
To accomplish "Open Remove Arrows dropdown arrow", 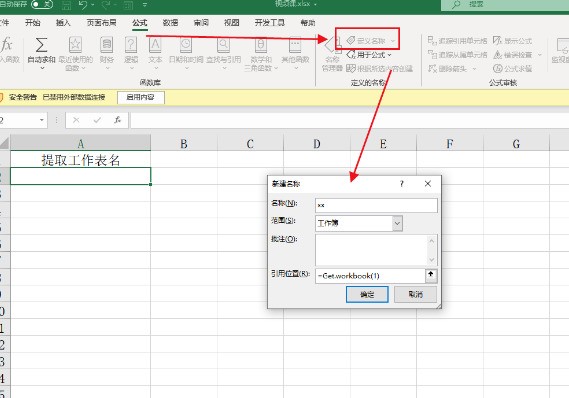I will click(474, 69).
